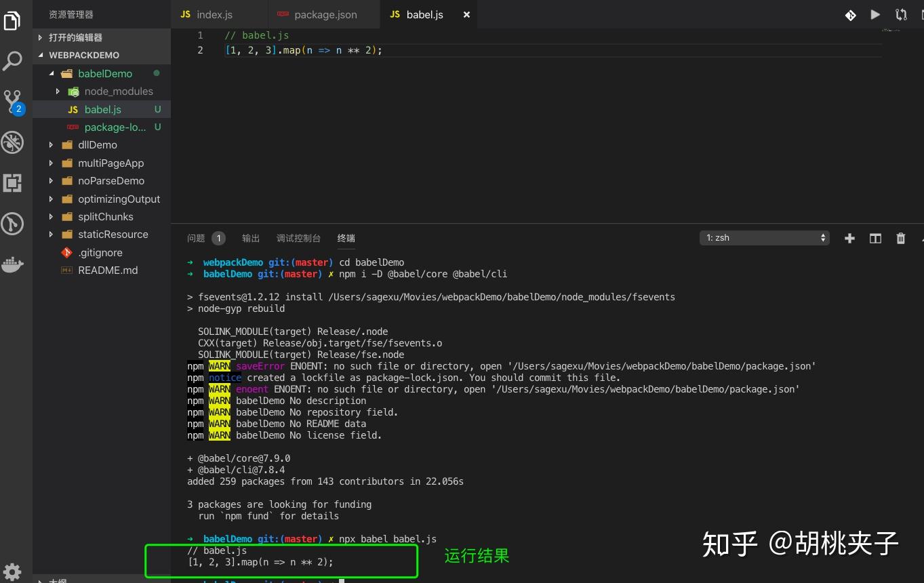Open the Git graph icon top right
This screenshot has width=924, height=583.
click(x=850, y=14)
